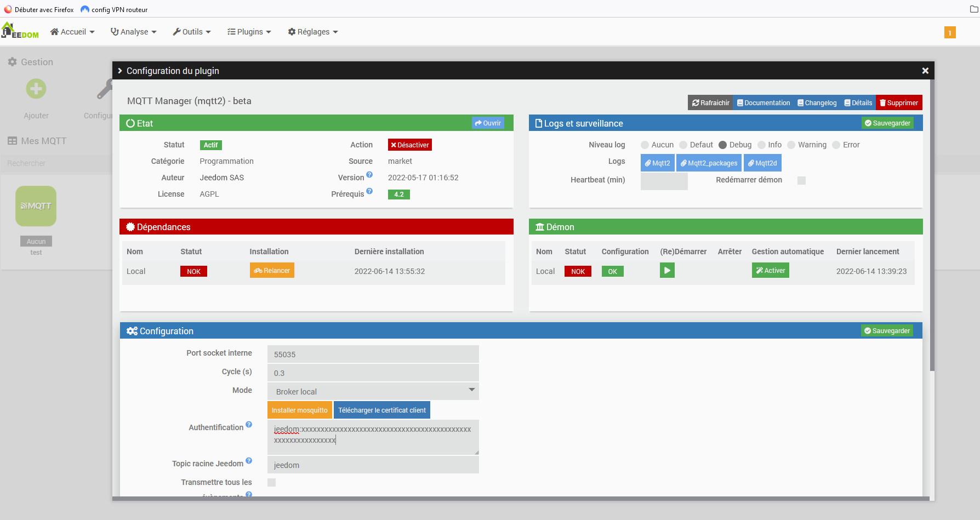Click the green Actif status badge
Image resolution: width=980 pixels, height=520 pixels.
coord(211,145)
